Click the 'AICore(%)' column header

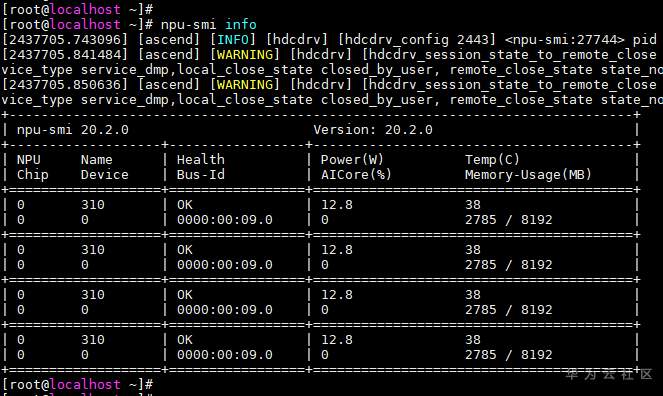[x=356, y=175]
